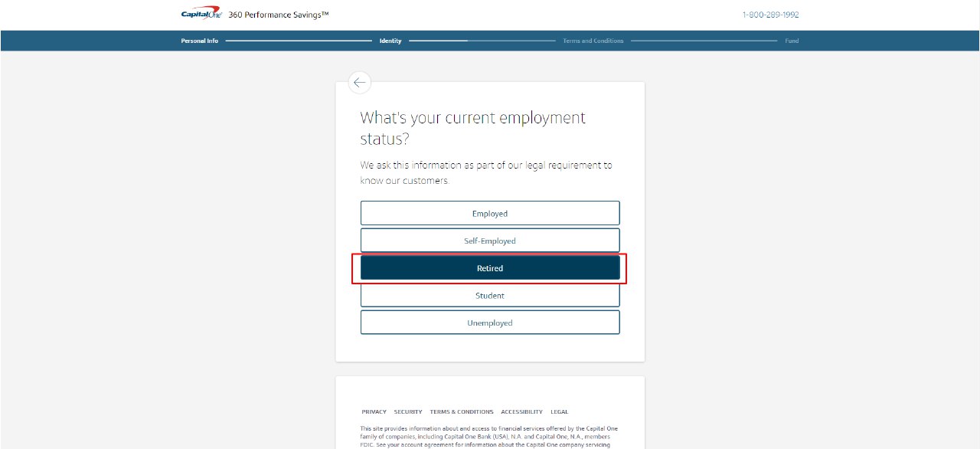Viewport: 980px width, 449px height.
Task: Call the 1-800-289-1992 phone number link
Action: tap(770, 15)
